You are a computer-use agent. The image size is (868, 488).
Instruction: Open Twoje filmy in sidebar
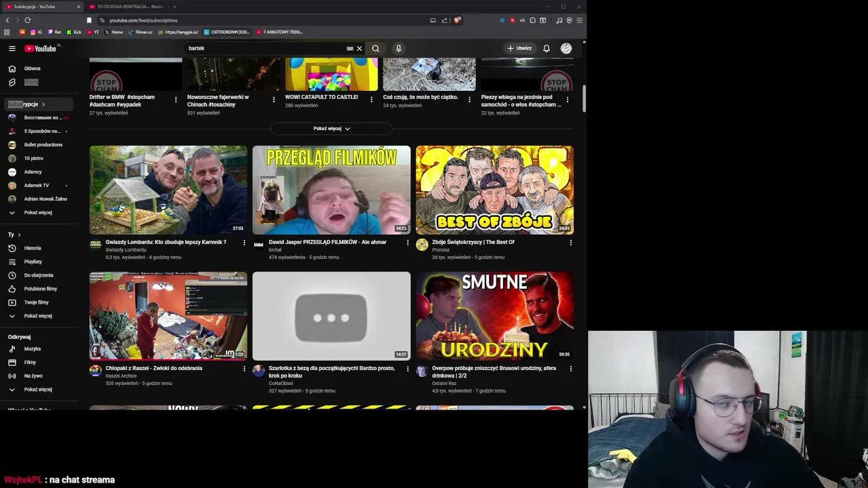coord(37,302)
